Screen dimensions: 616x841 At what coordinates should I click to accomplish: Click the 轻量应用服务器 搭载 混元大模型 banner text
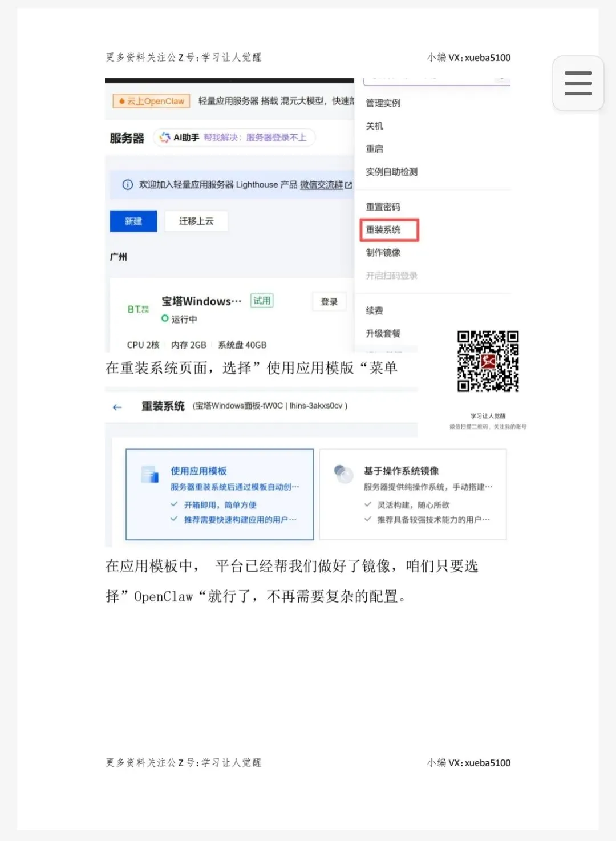(x=276, y=101)
